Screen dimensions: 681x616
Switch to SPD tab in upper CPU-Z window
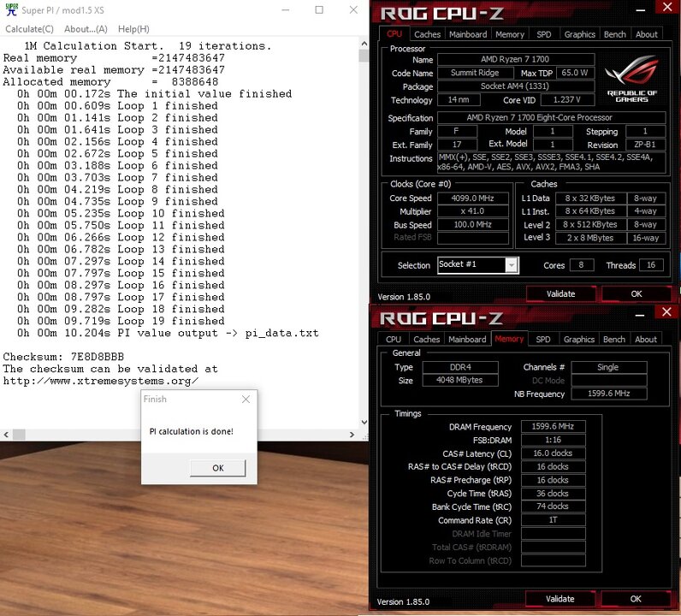tap(543, 34)
